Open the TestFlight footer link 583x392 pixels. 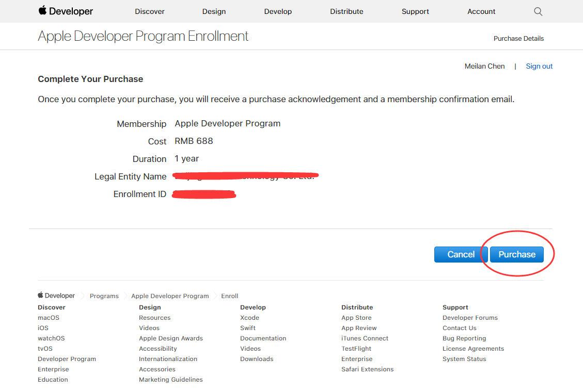(356, 349)
